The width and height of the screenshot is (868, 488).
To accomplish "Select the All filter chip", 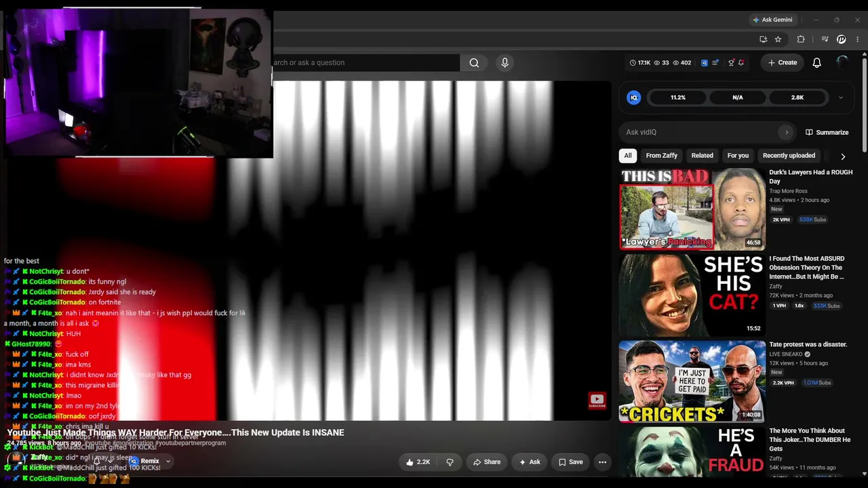I will click(x=628, y=156).
